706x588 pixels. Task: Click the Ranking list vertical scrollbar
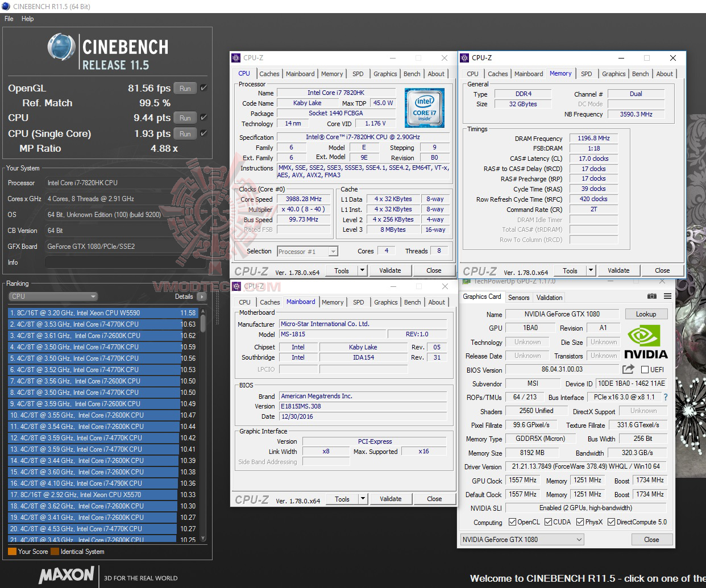click(203, 424)
